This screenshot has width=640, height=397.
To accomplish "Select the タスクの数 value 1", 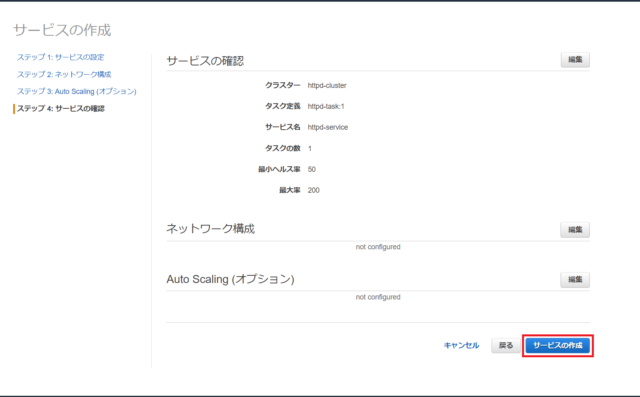I will [x=310, y=148].
